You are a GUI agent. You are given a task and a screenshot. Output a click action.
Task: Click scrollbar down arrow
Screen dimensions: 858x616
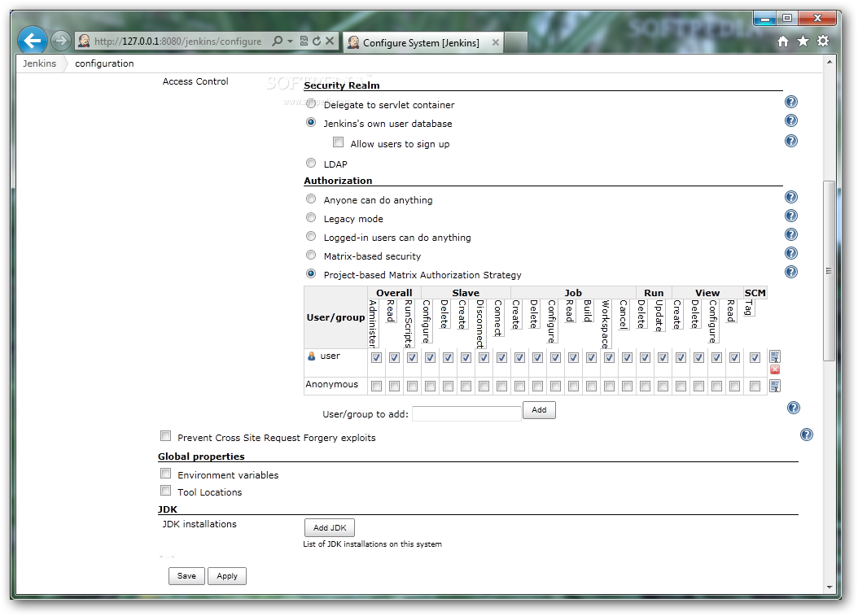pyautogui.click(x=830, y=587)
